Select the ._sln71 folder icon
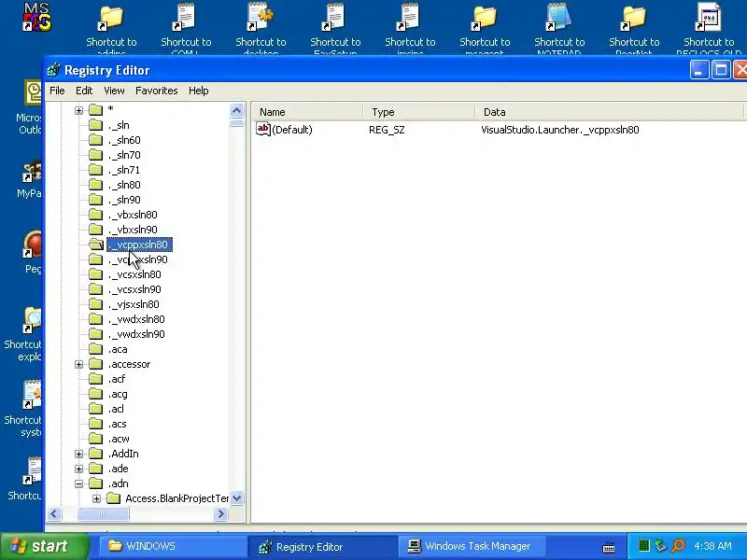The height and width of the screenshot is (560, 747). point(96,170)
